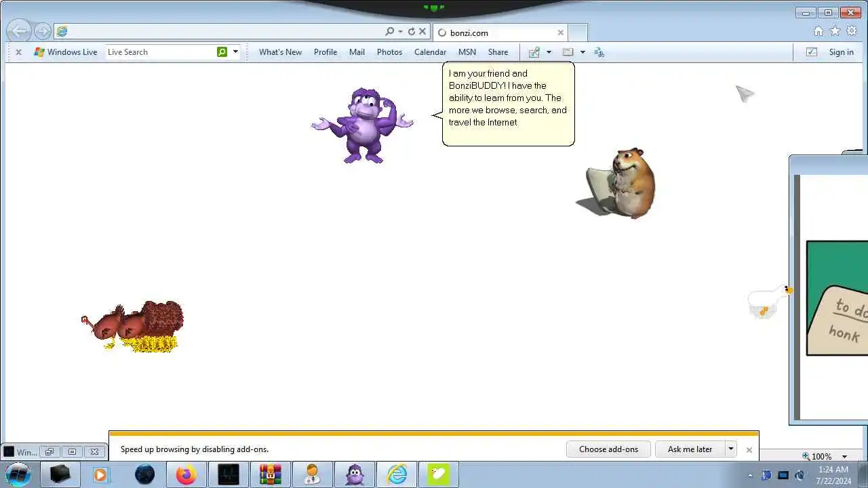Open the Tools gear icon
The width and height of the screenshot is (868, 488).
point(852,31)
